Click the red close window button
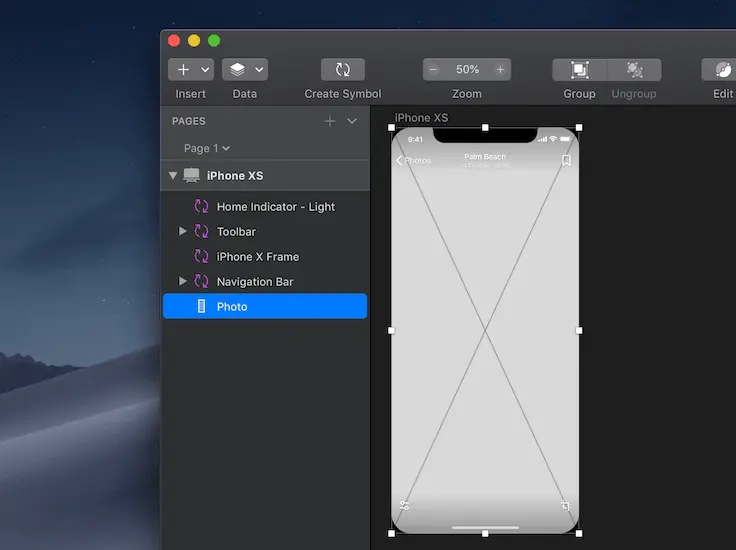This screenshot has width=736, height=550. 174,41
